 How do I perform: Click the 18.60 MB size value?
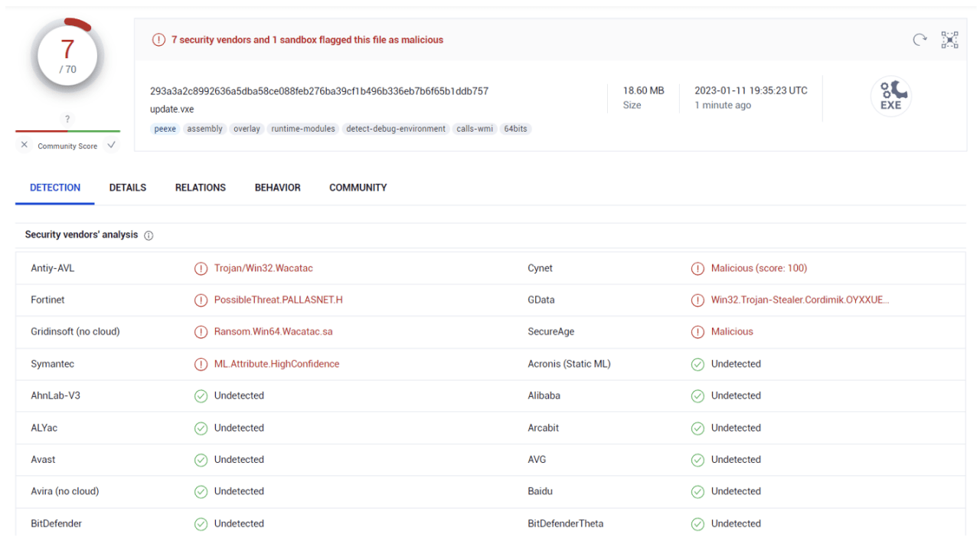(x=644, y=90)
